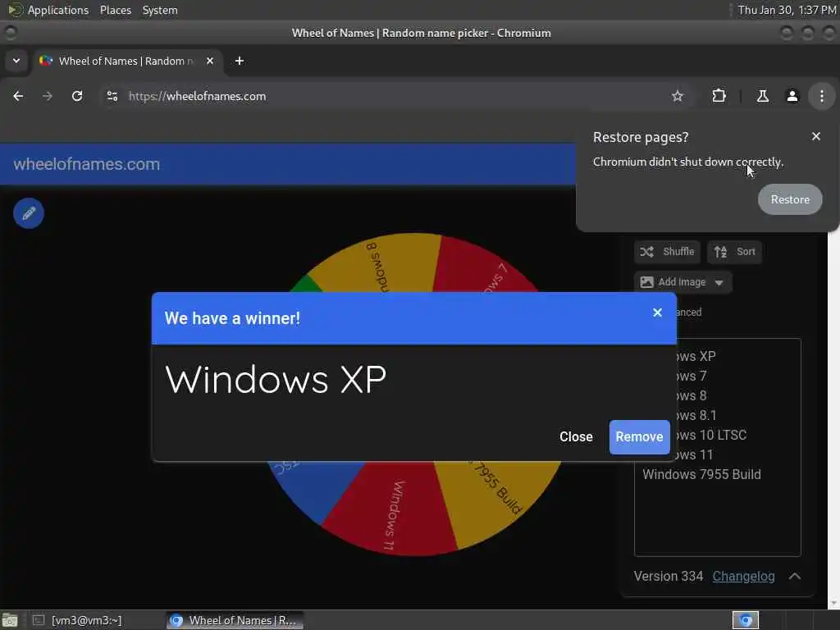Open the Chromium three-dot menu

(821, 96)
